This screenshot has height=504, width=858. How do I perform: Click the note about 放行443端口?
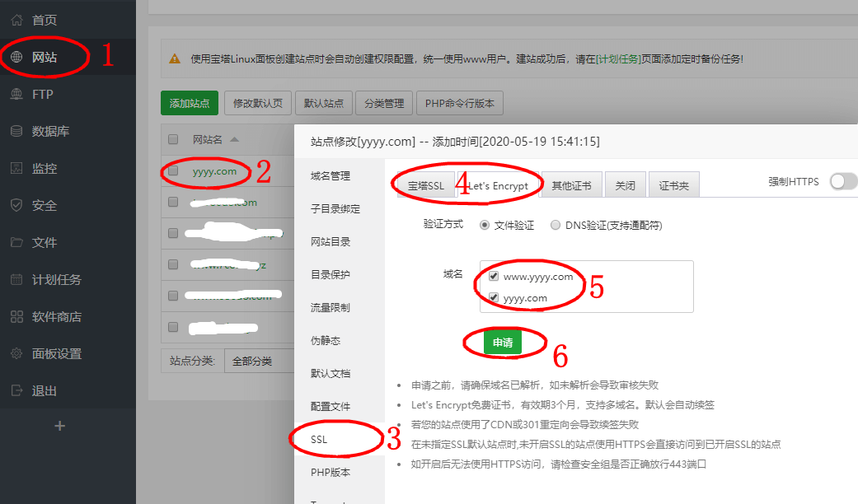(559, 464)
